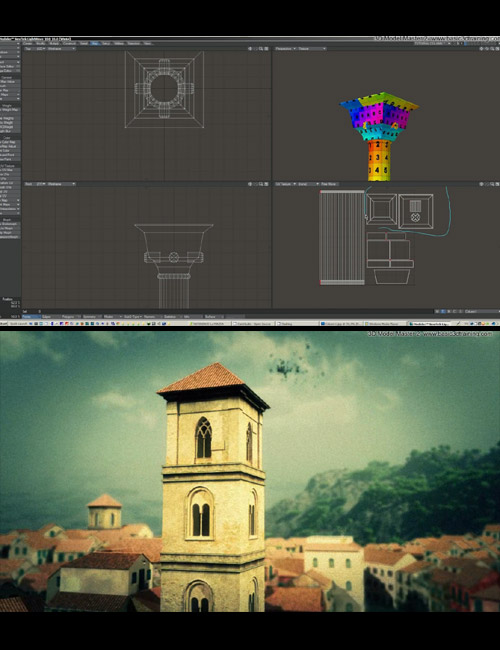The width and height of the screenshot is (500, 650).
Task: Select Edges selection mode
Action: click(49, 317)
